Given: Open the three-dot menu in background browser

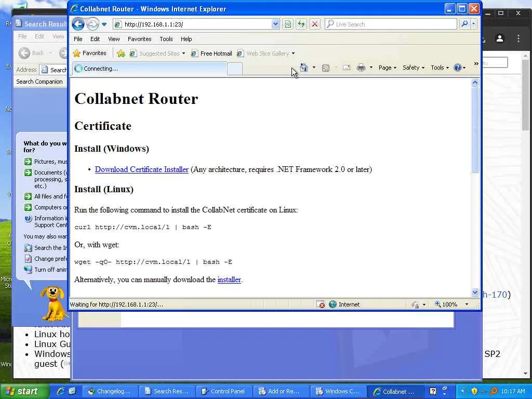Looking at the screenshot, I should click(x=518, y=38).
